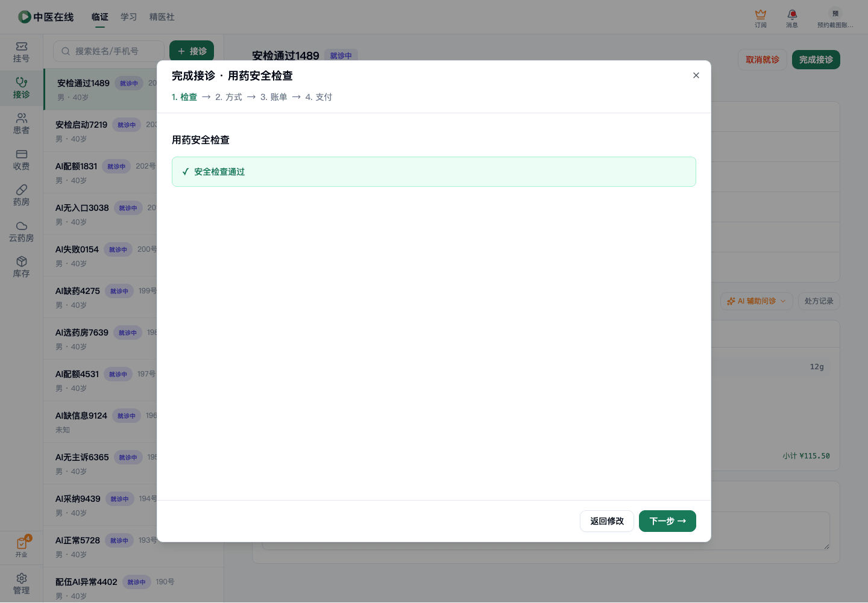Click 完成接诊 button

coord(816,60)
